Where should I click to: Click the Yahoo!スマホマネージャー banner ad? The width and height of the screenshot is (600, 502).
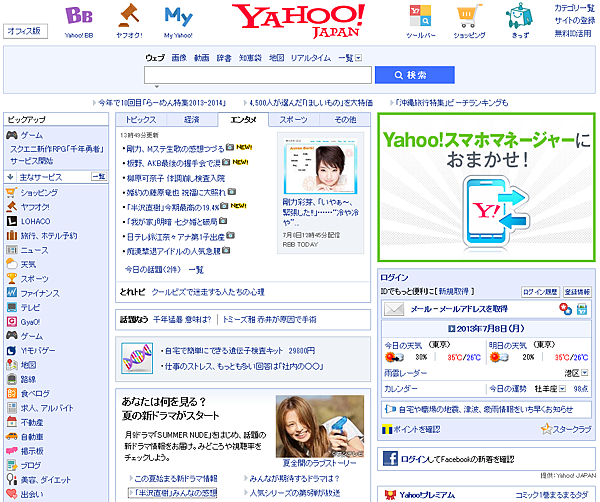pos(486,187)
